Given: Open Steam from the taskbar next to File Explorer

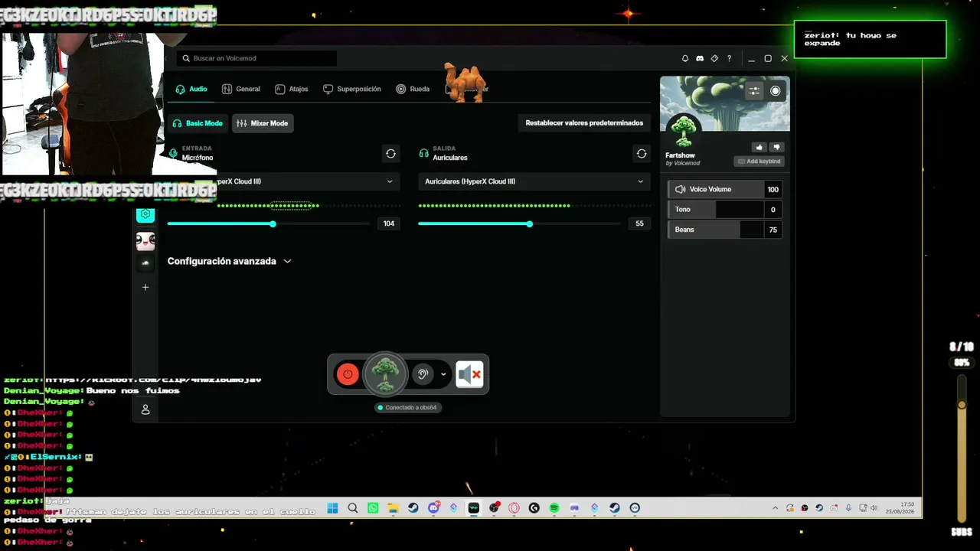Looking at the screenshot, I should coord(413,508).
